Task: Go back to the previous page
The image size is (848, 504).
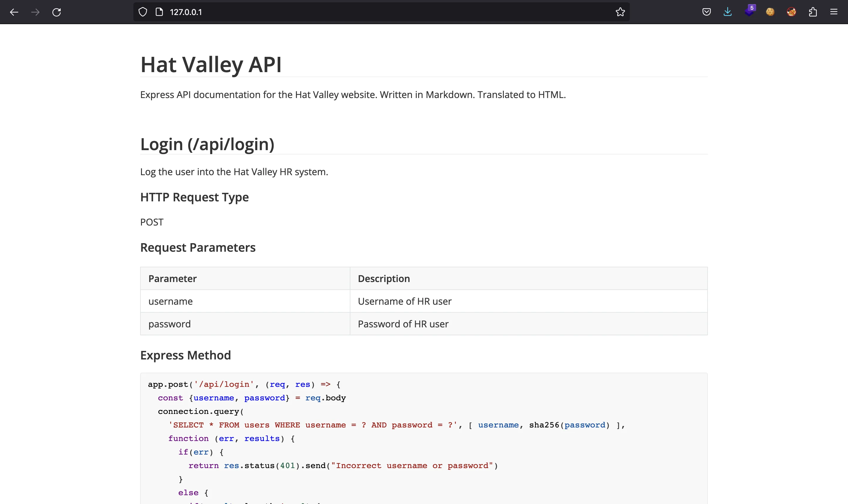Action: click(x=14, y=12)
